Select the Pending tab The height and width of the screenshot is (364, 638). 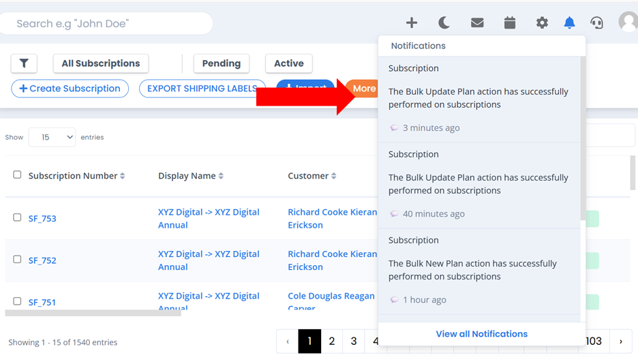222,63
